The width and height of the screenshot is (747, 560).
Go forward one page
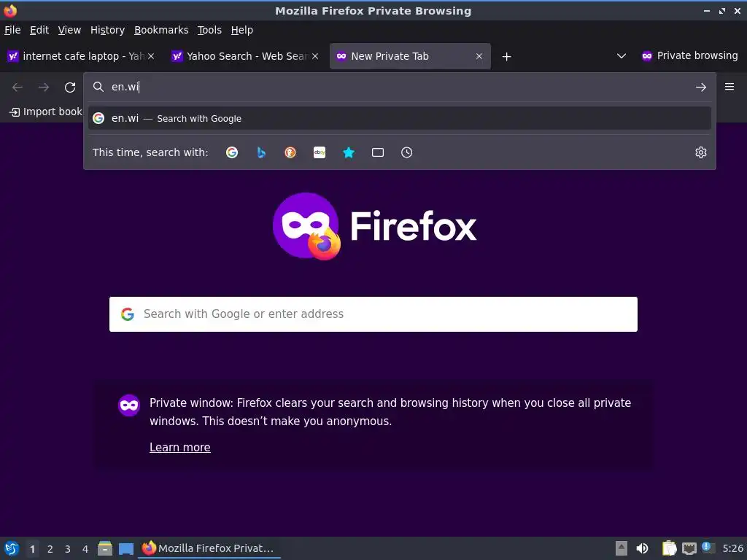(44, 87)
